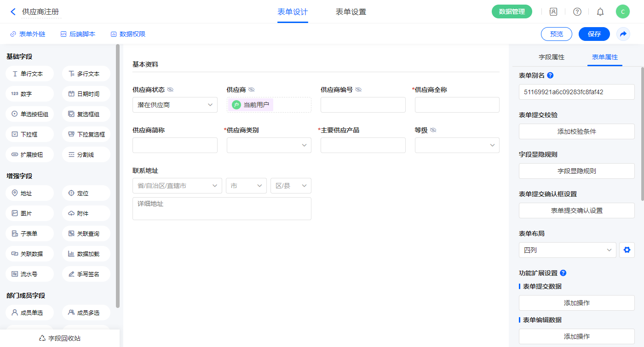The width and height of the screenshot is (644, 347).
Task: Open the help question-mark icon in header
Action: click(x=577, y=12)
